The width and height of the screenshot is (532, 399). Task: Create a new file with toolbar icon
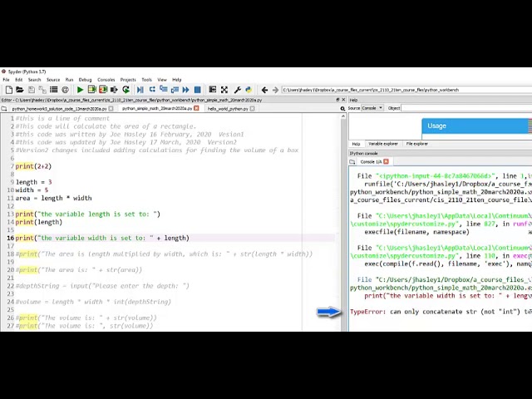pos(9,90)
